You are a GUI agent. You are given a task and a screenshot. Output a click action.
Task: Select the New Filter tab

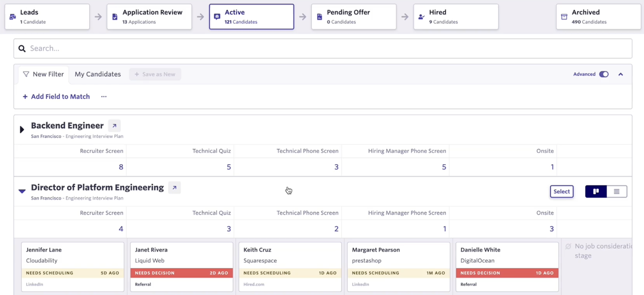point(43,74)
